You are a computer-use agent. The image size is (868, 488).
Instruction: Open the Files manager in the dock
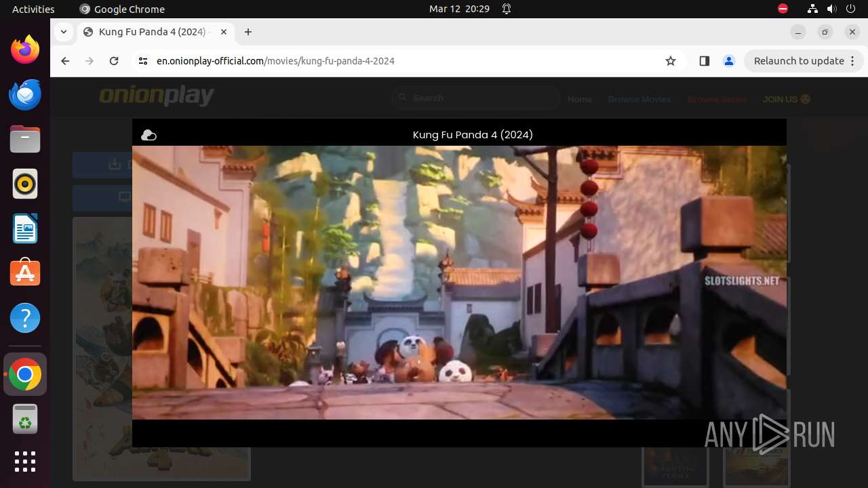click(x=25, y=139)
